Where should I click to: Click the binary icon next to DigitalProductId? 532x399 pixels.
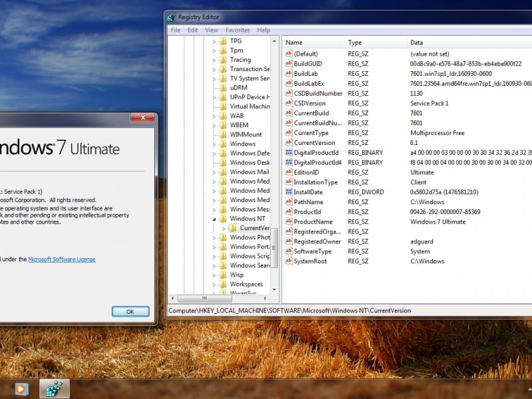click(x=289, y=152)
